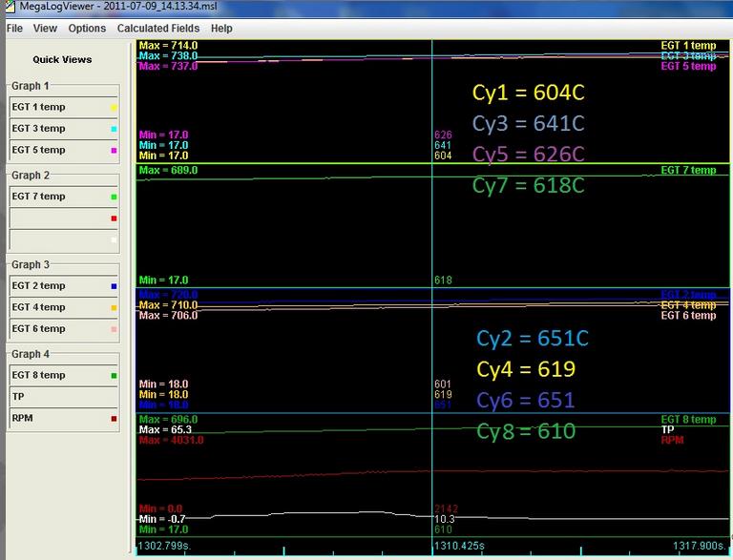Click the Max = 689.0 readout in Graph 2
The image size is (733, 560).
(168, 170)
